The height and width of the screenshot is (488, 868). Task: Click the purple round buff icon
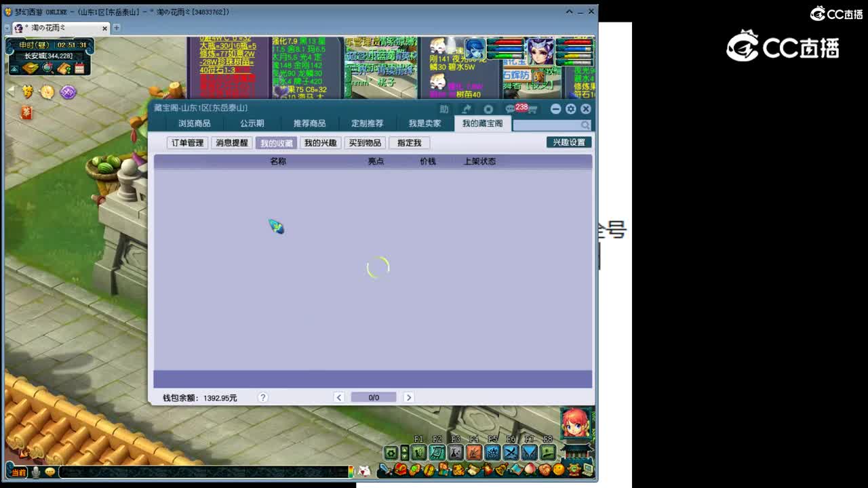pyautogui.click(x=68, y=91)
